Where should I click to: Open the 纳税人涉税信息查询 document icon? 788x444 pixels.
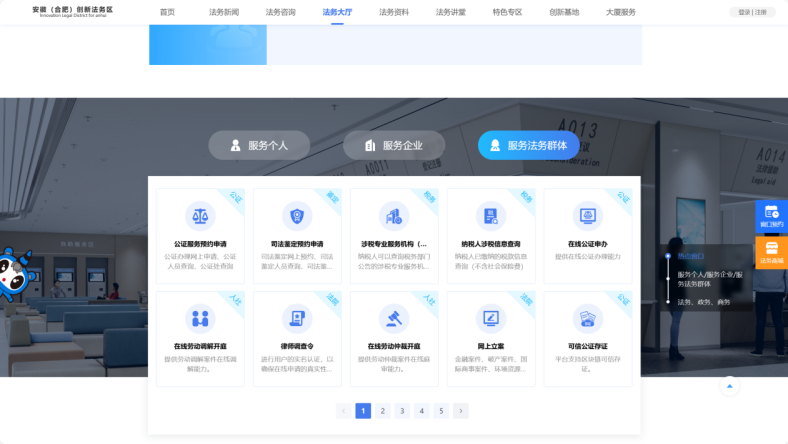[490, 216]
